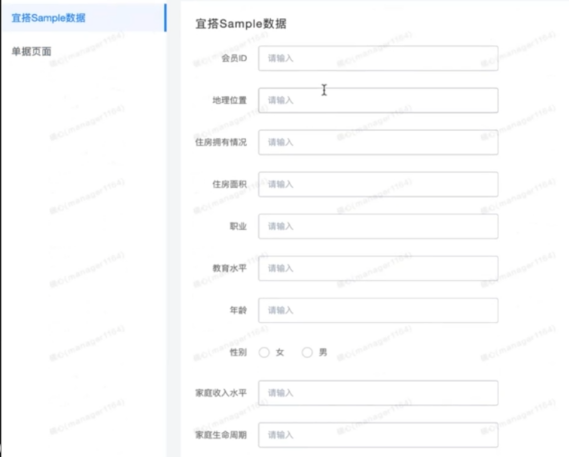Open 单据页面 in the sidebar
Screen dimensions: 570x457
(x=31, y=52)
